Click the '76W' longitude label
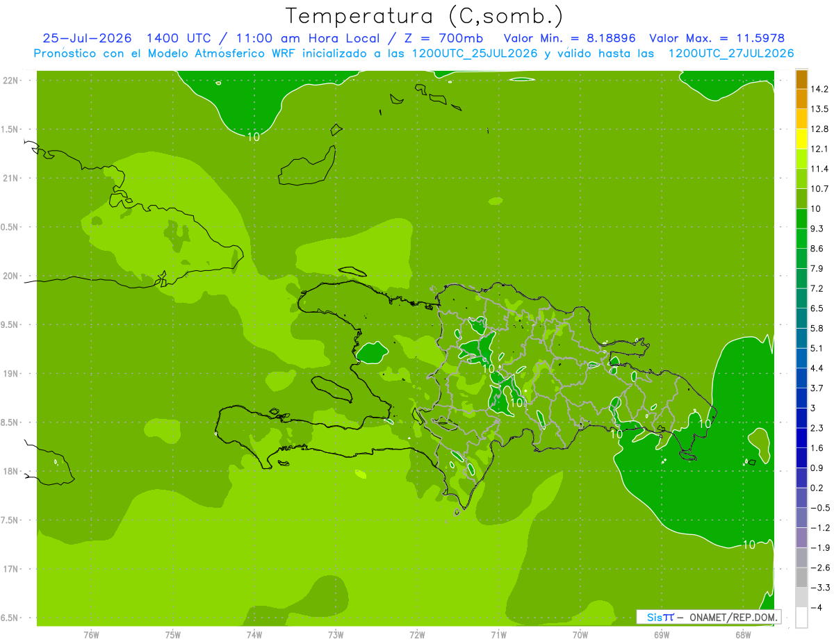The image size is (834, 644). tap(91, 636)
